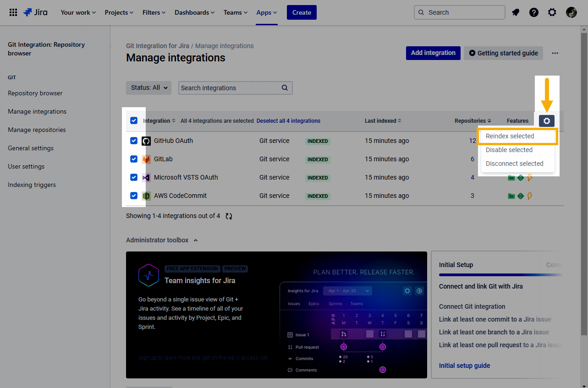The image size is (588, 388).
Task: Click the user profile avatar
Action: [x=572, y=12]
